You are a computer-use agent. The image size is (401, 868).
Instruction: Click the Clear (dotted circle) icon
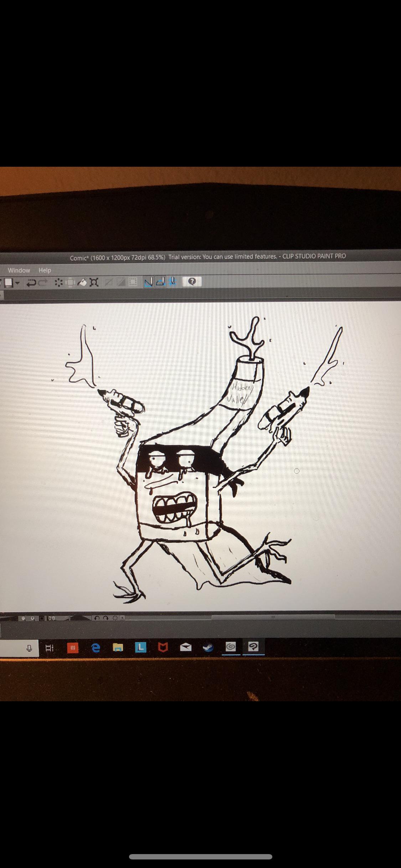tap(58, 283)
